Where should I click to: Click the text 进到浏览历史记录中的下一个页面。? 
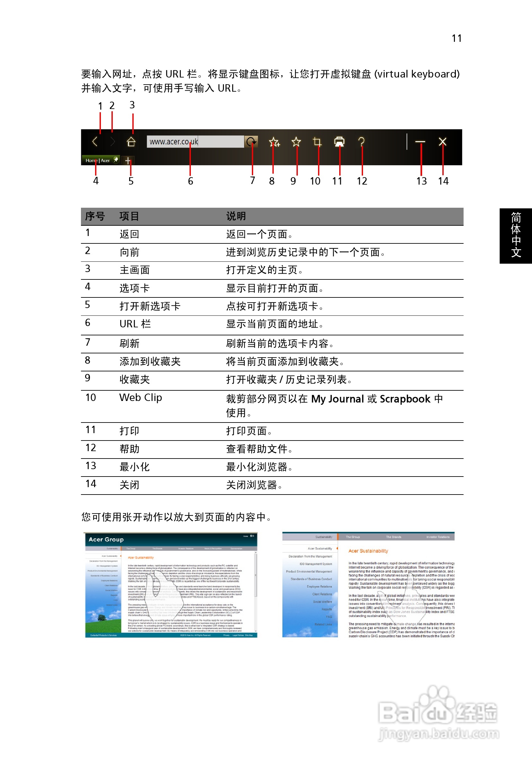click(x=306, y=252)
